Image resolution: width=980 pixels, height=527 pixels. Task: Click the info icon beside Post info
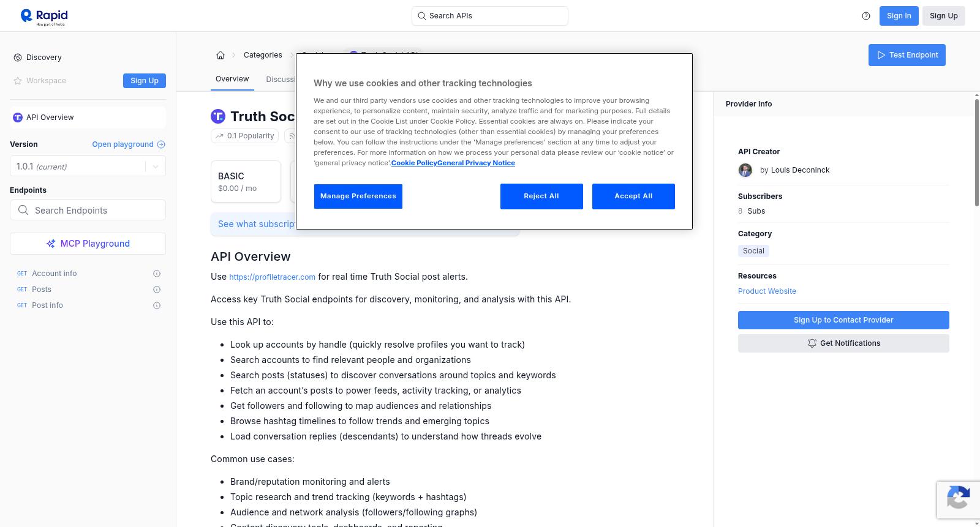157,305
